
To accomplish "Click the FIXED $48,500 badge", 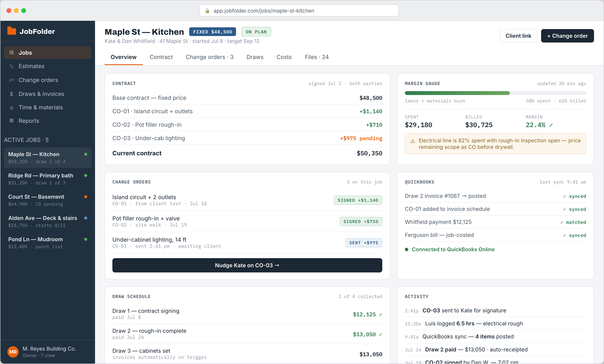I will pos(213,32).
